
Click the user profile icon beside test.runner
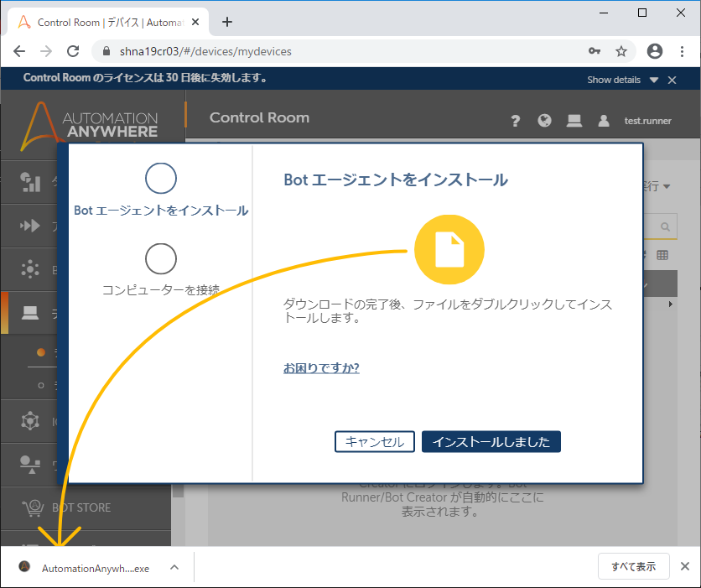click(604, 121)
